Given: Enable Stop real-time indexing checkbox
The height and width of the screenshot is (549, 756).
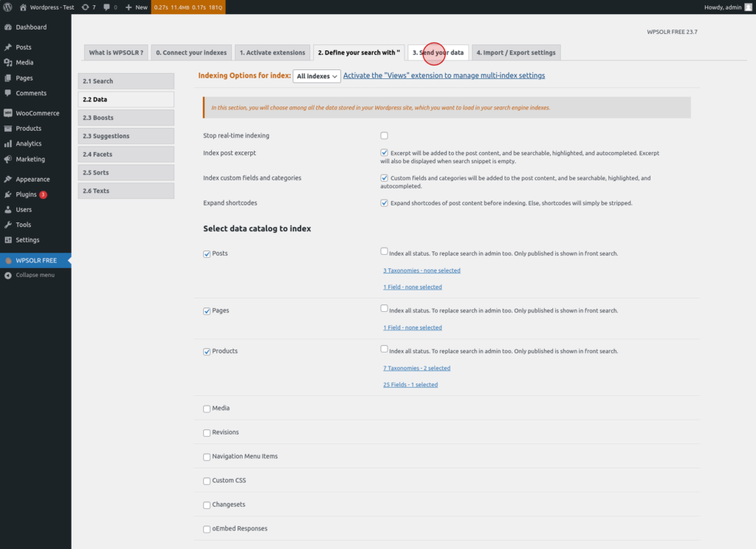Looking at the screenshot, I should 384,135.
